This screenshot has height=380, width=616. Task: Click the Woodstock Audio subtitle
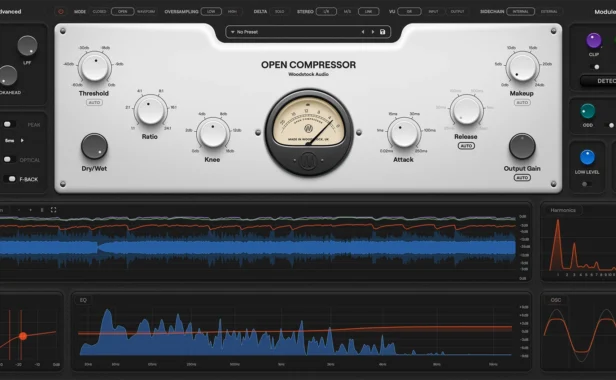pyautogui.click(x=308, y=74)
